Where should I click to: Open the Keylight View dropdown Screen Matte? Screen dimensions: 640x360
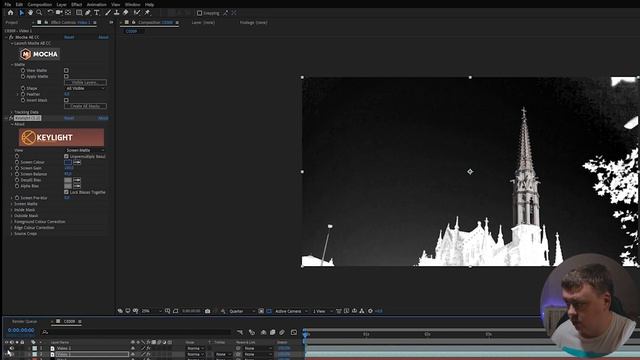(x=85, y=150)
